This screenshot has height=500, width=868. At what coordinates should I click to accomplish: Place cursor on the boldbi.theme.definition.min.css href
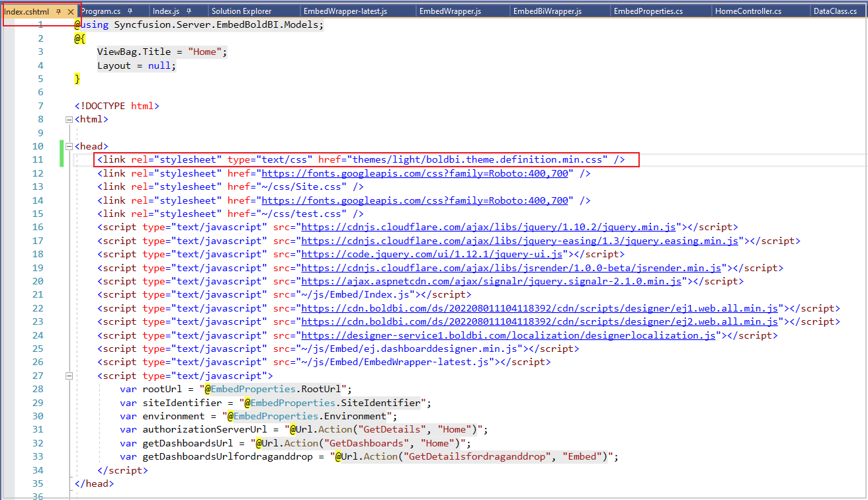point(478,160)
